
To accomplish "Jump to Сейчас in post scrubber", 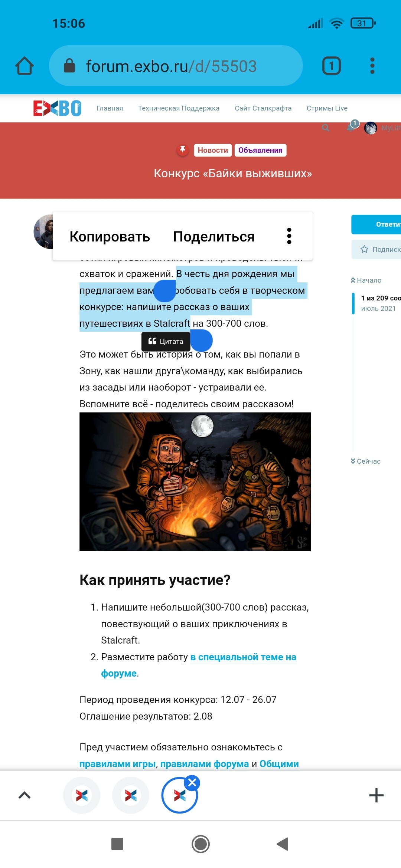I will point(366,461).
